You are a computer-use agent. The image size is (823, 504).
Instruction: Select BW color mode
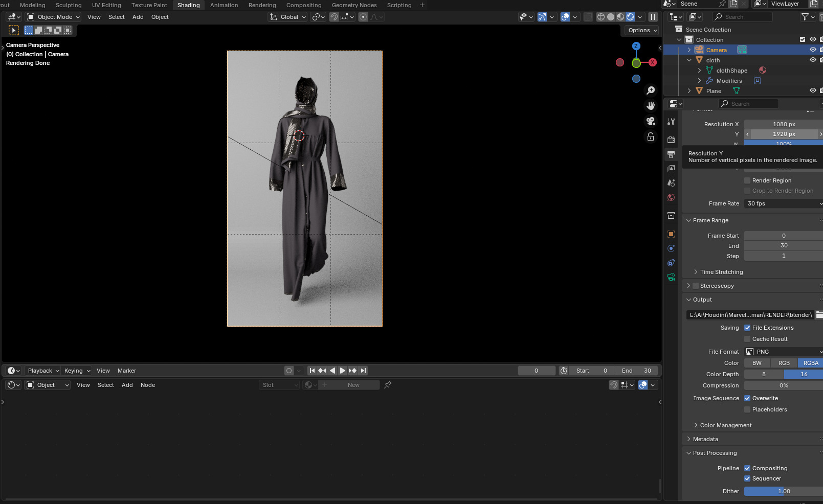click(757, 363)
